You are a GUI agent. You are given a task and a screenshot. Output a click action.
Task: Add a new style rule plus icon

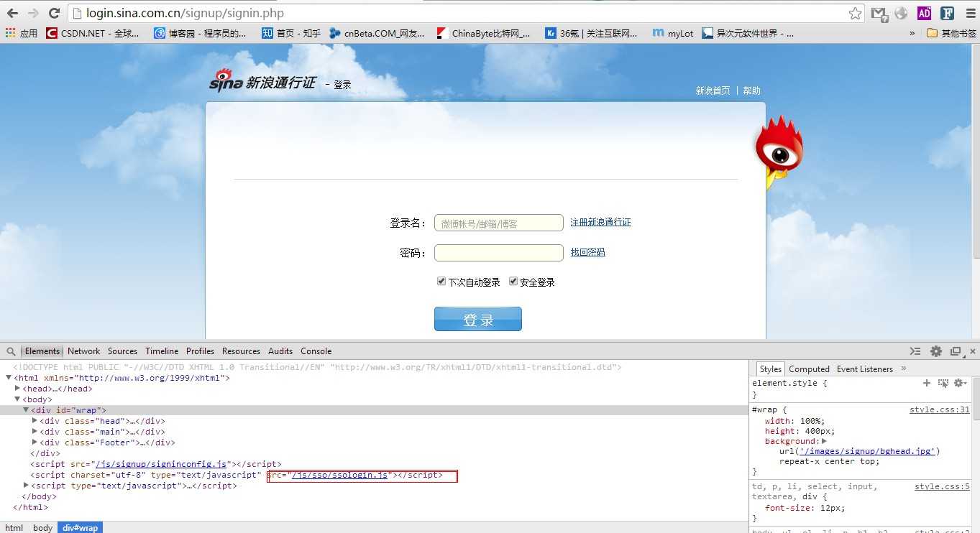927,383
